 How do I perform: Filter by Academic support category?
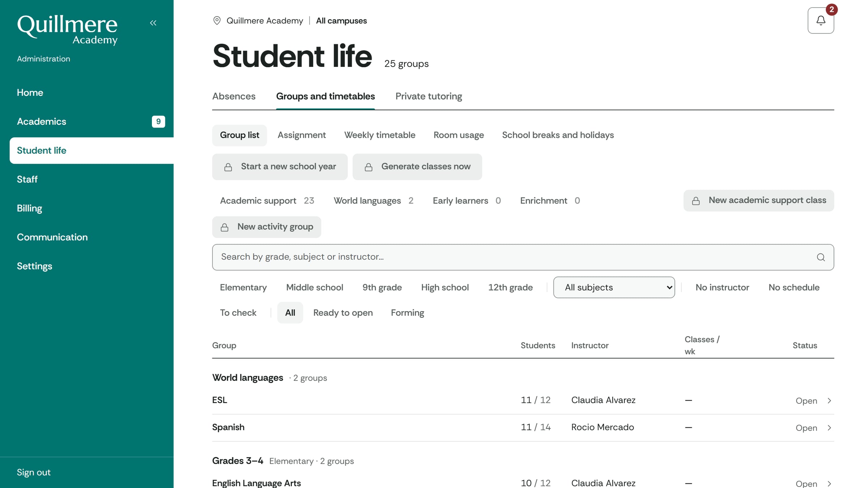coord(267,201)
